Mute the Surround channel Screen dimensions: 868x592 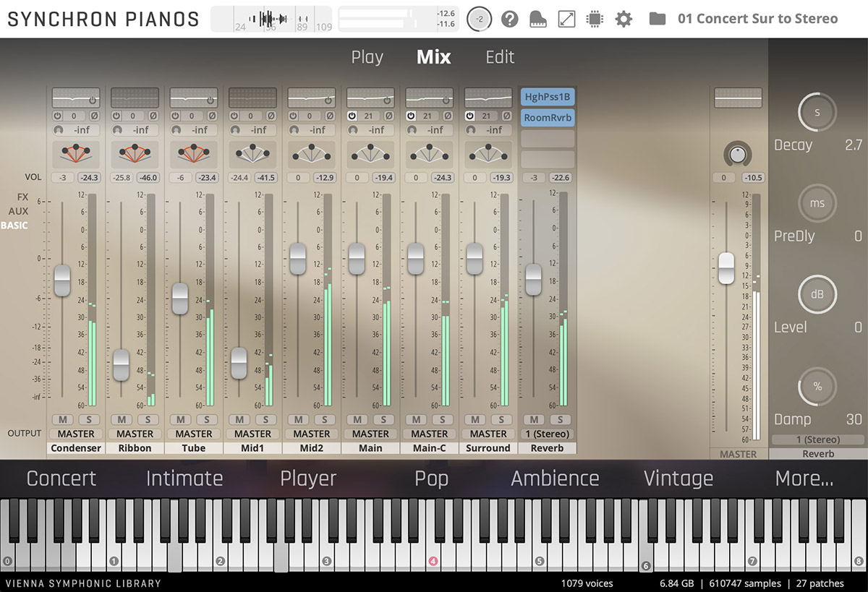475,419
